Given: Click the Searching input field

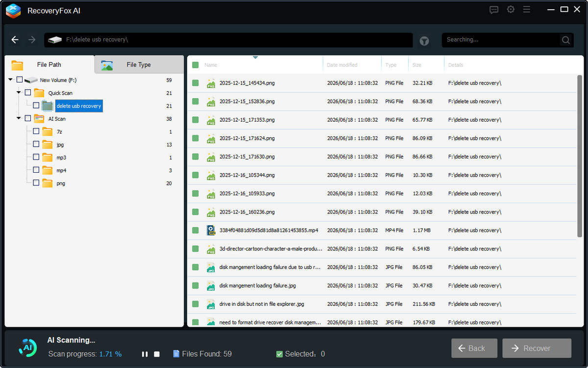Looking at the screenshot, I should pyautogui.click(x=501, y=40).
